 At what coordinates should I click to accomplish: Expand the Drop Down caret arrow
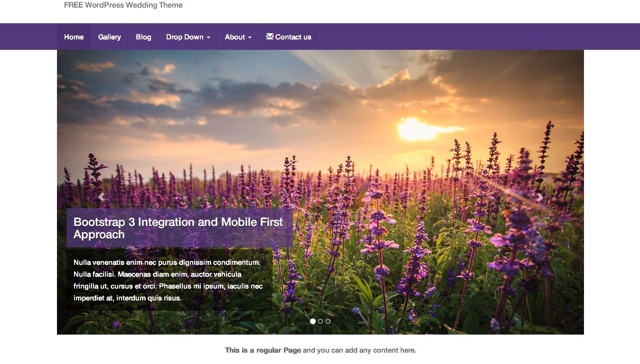(208, 37)
